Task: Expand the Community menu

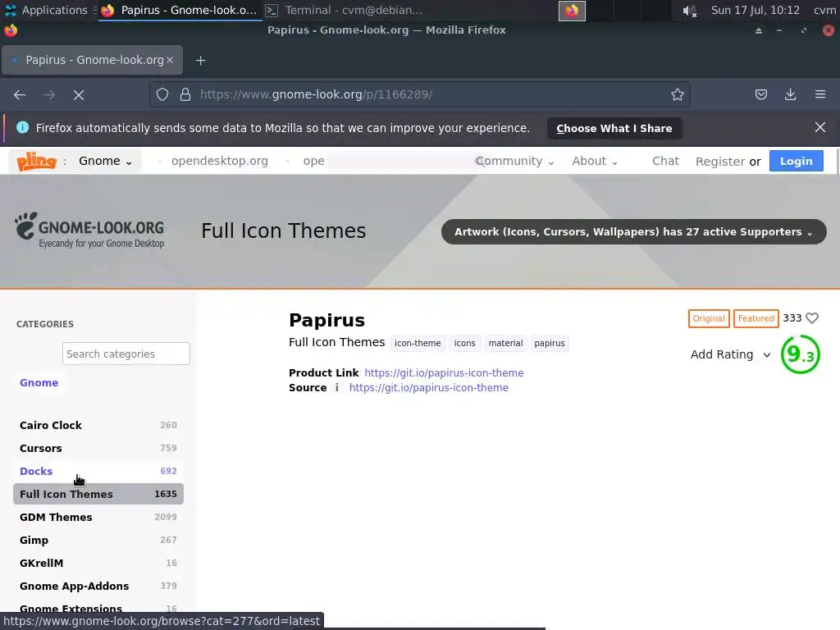Action: pyautogui.click(x=514, y=162)
